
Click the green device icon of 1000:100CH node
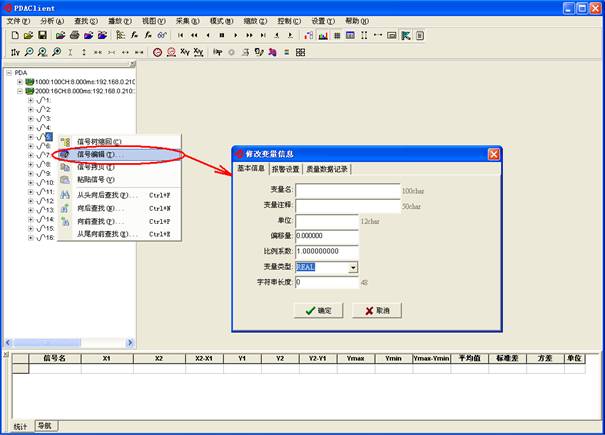click(x=30, y=82)
